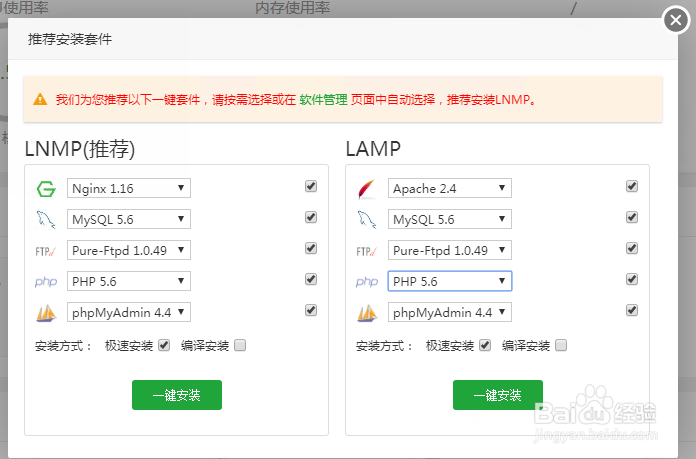Click 一键安装 button for LAMP
This screenshot has height=459, width=696.
[498, 395]
